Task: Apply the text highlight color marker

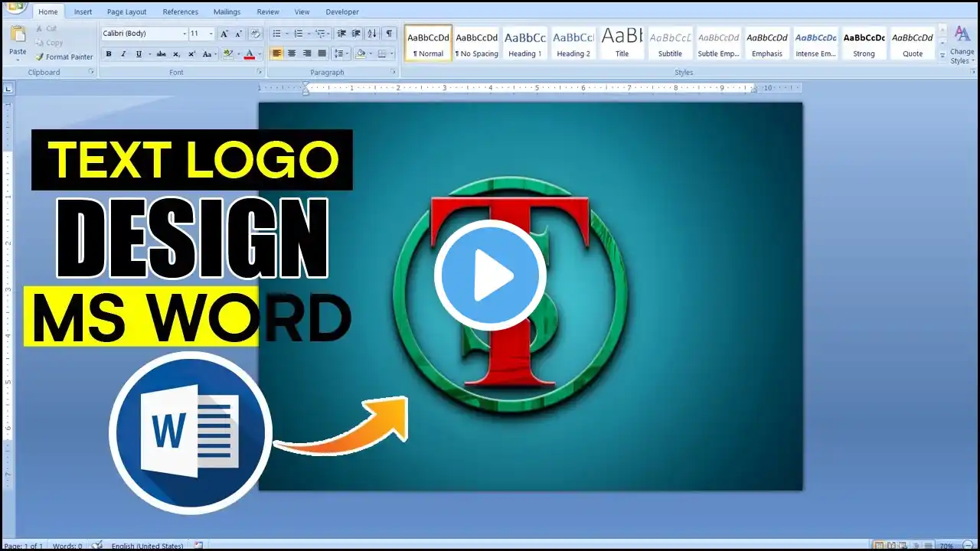Action: [x=227, y=54]
